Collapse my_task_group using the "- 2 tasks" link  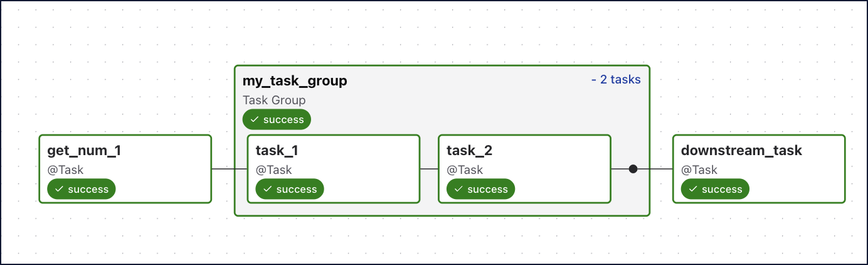(x=615, y=80)
